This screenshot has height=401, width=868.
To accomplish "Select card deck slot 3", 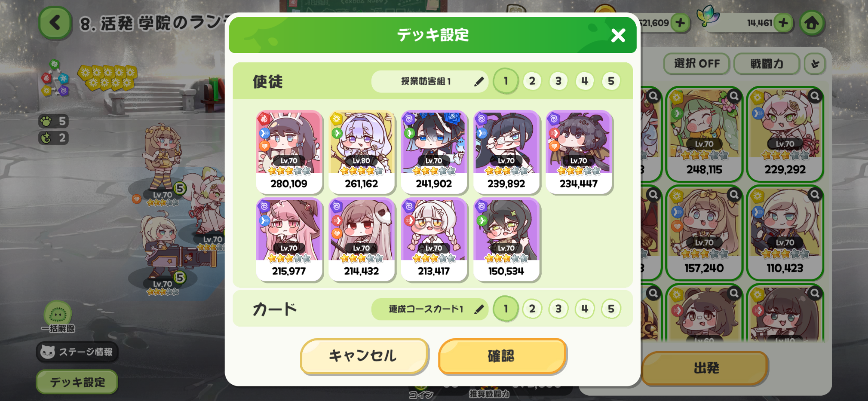I will click(558, 309).
